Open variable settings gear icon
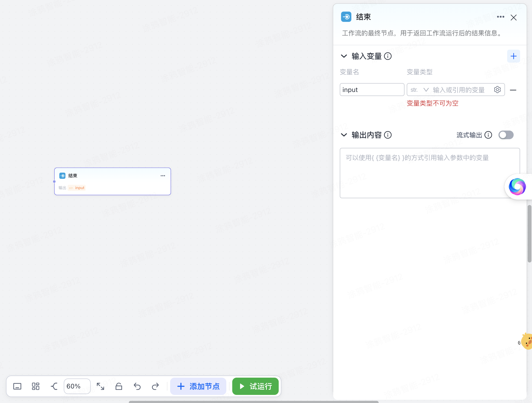The image size is (532, 403). [497, 90]
